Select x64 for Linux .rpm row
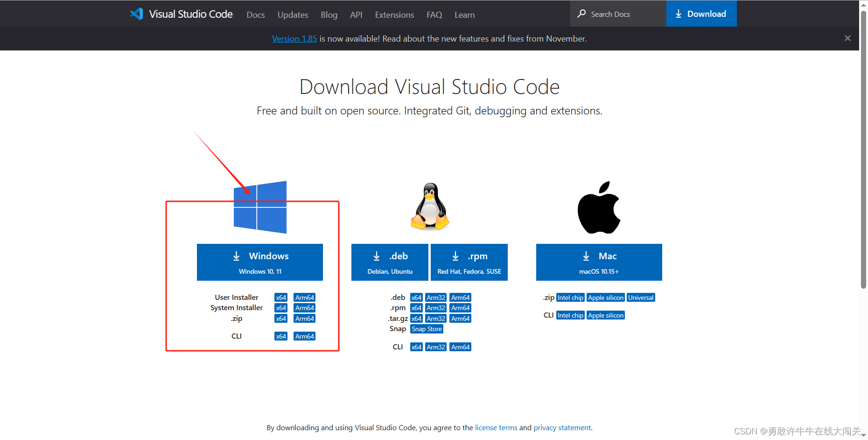868x440 pixels. [x=416, y=308]
